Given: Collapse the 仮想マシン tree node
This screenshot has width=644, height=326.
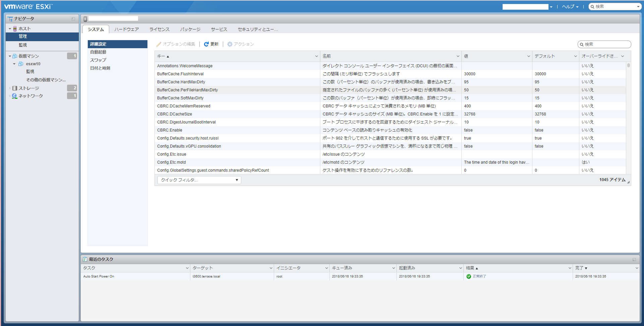Looking at the screenshot, I should click(x=10, y=56).
